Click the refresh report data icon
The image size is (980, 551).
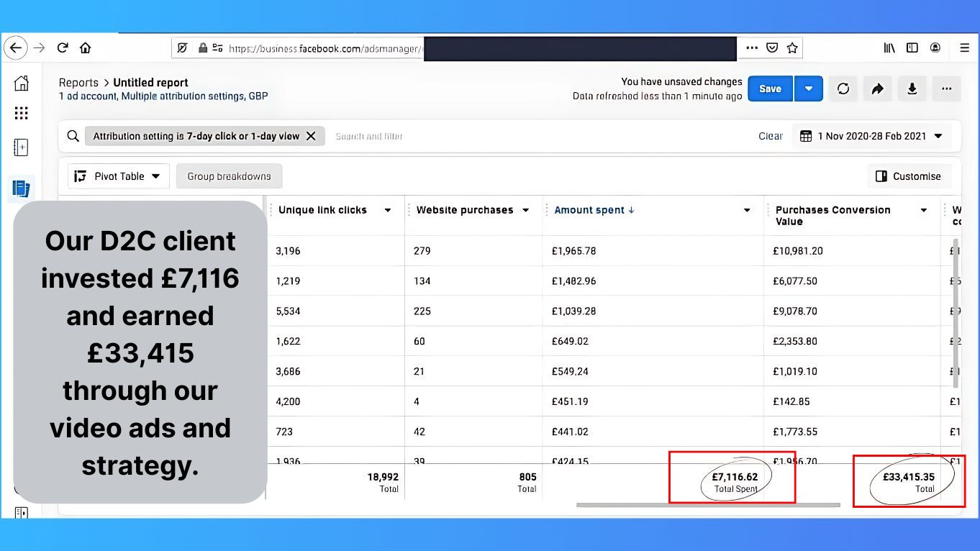click(x=843, y=89)
